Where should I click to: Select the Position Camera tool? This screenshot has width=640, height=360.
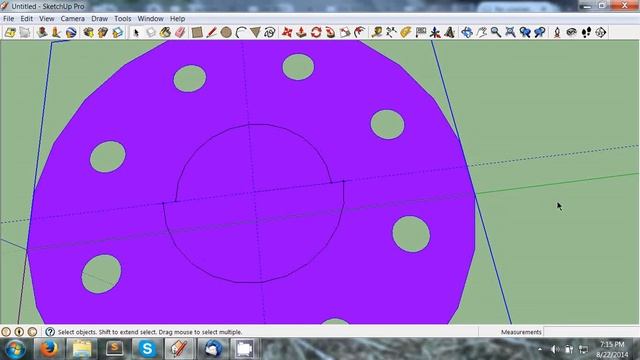point(557,32)
